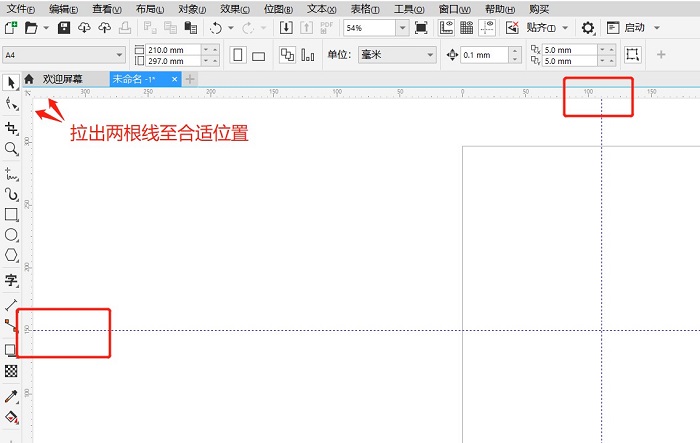Select the Pick tool arrow
Screen dimensions: 700x443
(x=11, y=83)
